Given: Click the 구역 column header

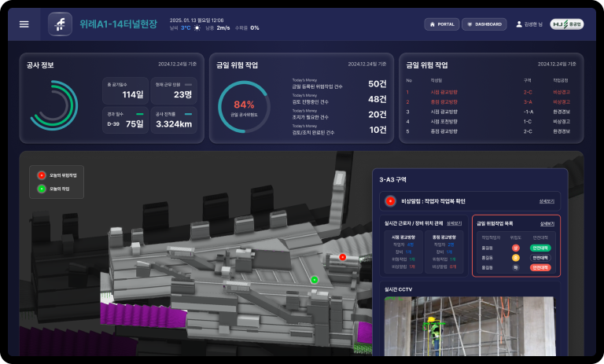Looking at the screenshot, I should coord(528,80).
